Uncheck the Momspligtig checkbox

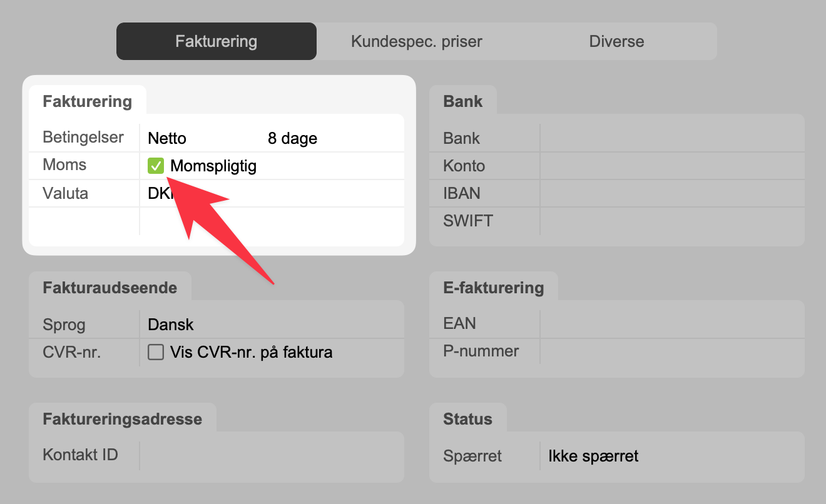[156, 166]
